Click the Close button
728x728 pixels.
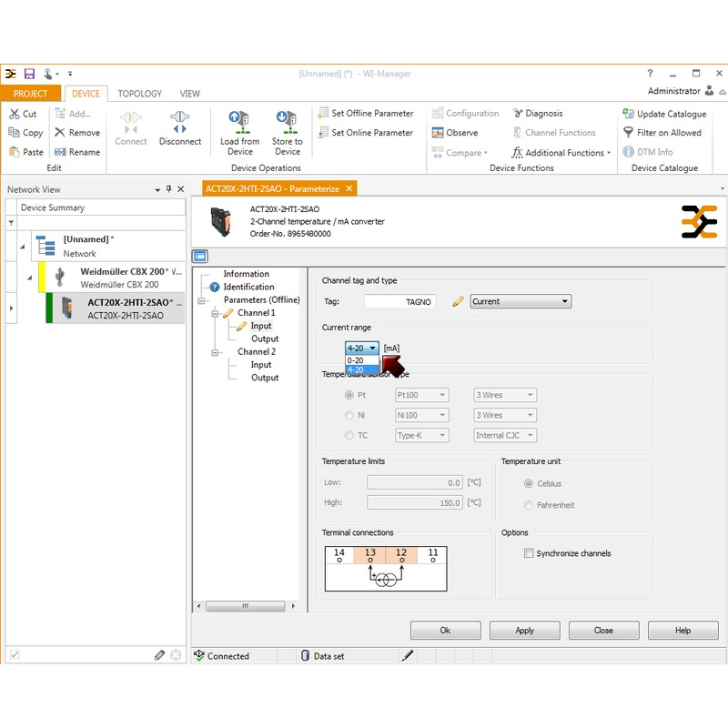pyautogui.click(x=603, y=630)
